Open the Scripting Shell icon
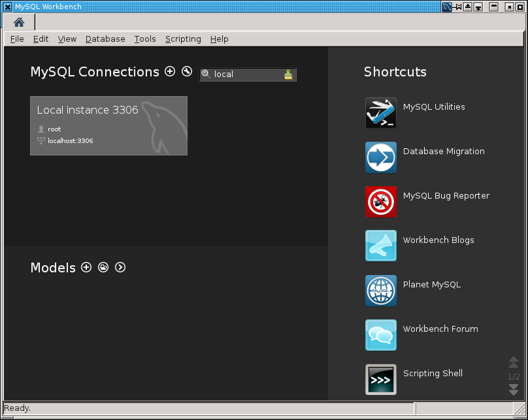The image size is (528, 420). coord(381,380)
